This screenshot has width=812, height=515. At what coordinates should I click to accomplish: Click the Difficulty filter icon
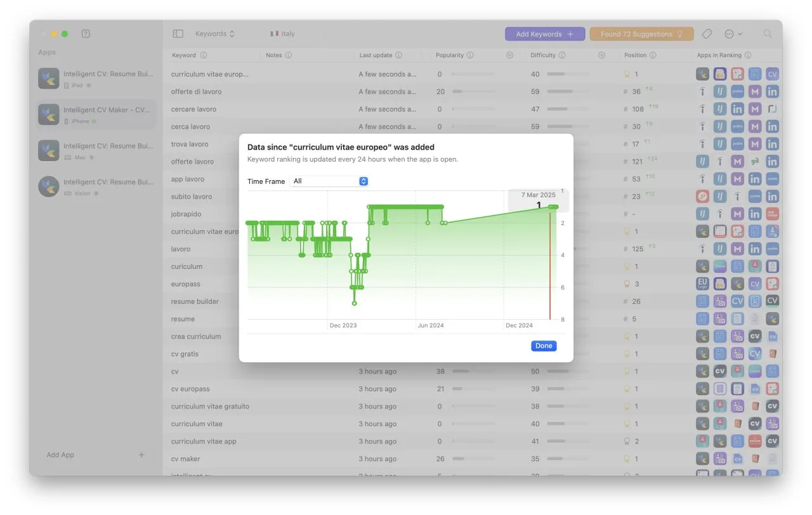(x=602, y=55)
